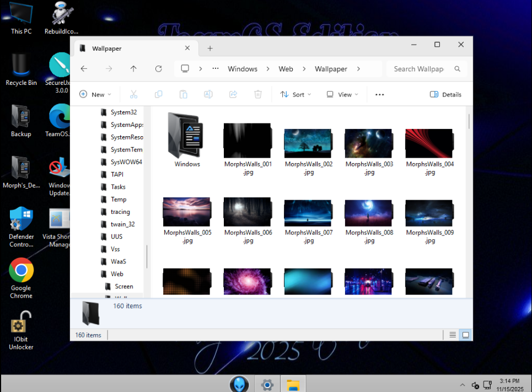
Task: Switch to details list view in status bar
Action: [x=453, y=335]
